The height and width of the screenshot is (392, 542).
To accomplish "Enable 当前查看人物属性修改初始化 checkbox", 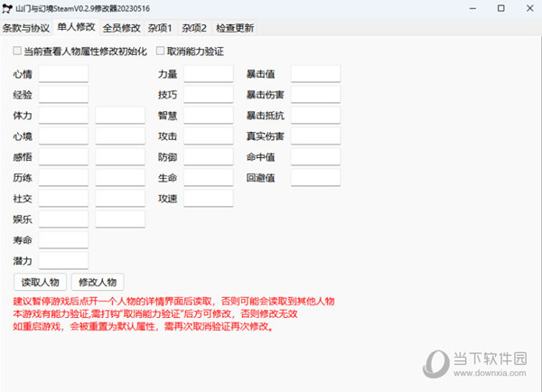I will pos(17,51).
